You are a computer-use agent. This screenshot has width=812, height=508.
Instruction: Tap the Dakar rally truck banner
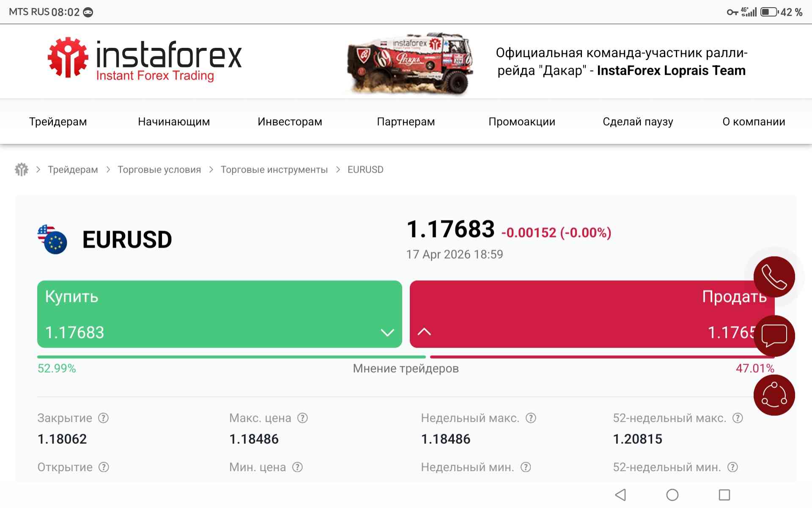coord(409,63)
